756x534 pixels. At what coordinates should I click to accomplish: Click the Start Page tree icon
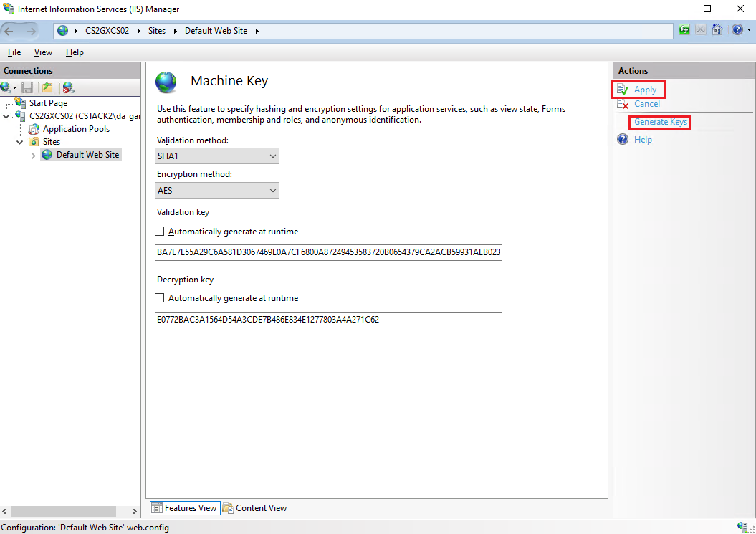tap(20, 102)
